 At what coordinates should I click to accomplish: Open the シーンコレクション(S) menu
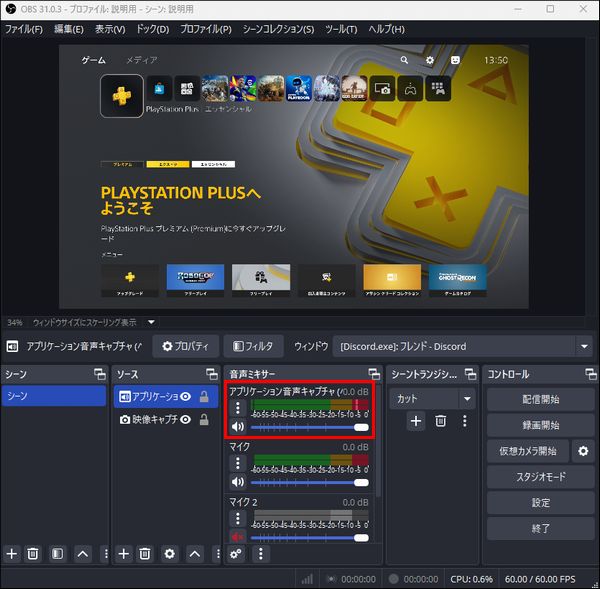[x=278, y=29]
